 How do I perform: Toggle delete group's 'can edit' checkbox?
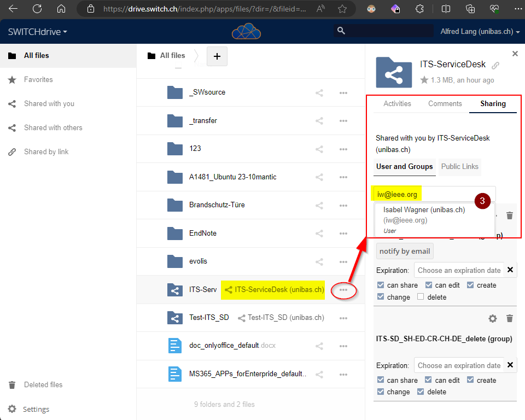tap(428, 380)
